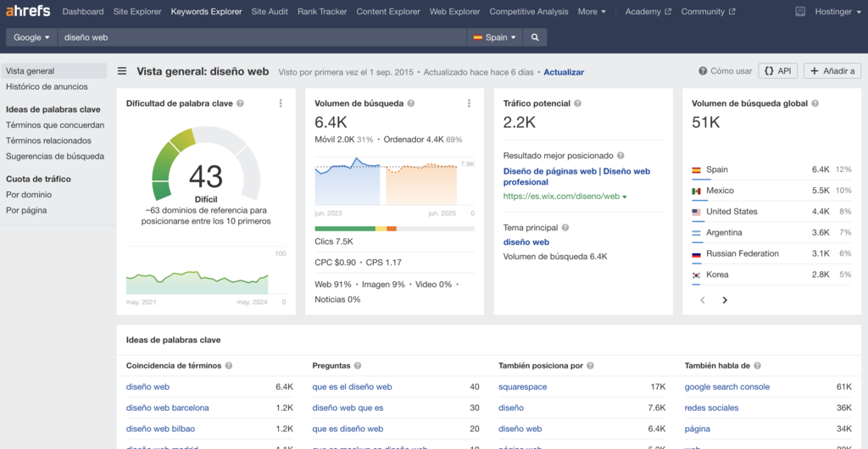Viewport: 868px width, 449px height.
Task: Click help icon next to Tráfico potencial
Action: [x=576, y=103]
